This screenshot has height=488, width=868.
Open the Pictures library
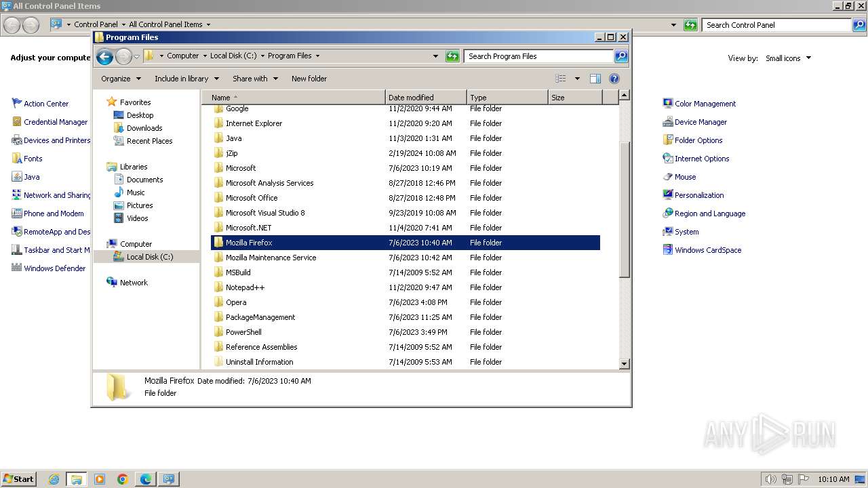(x=140, y=205)
